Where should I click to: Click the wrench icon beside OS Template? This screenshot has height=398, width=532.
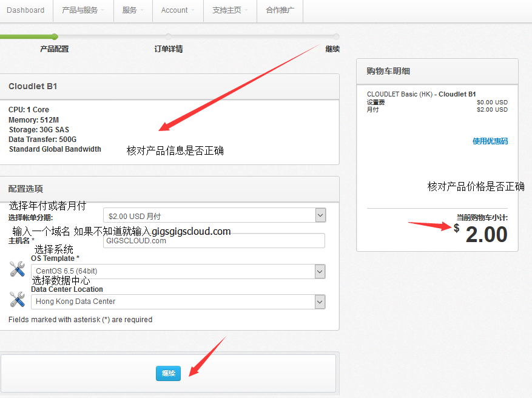(17, 269)
